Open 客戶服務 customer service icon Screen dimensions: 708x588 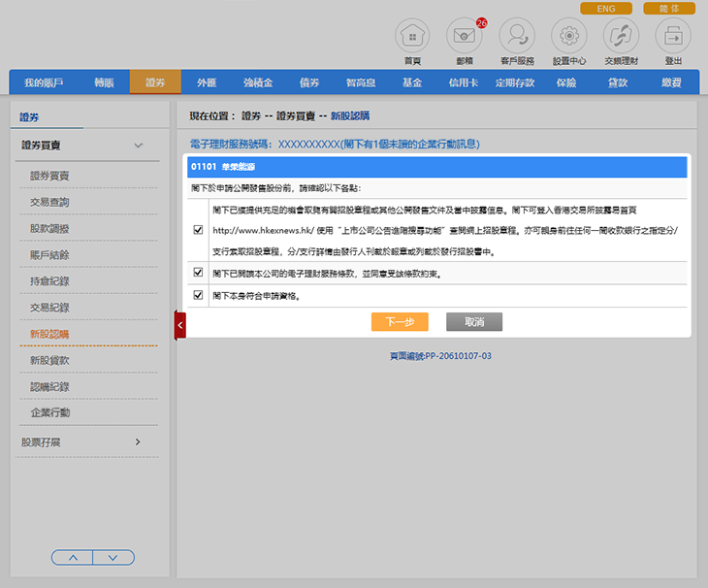tap(517, 37)
